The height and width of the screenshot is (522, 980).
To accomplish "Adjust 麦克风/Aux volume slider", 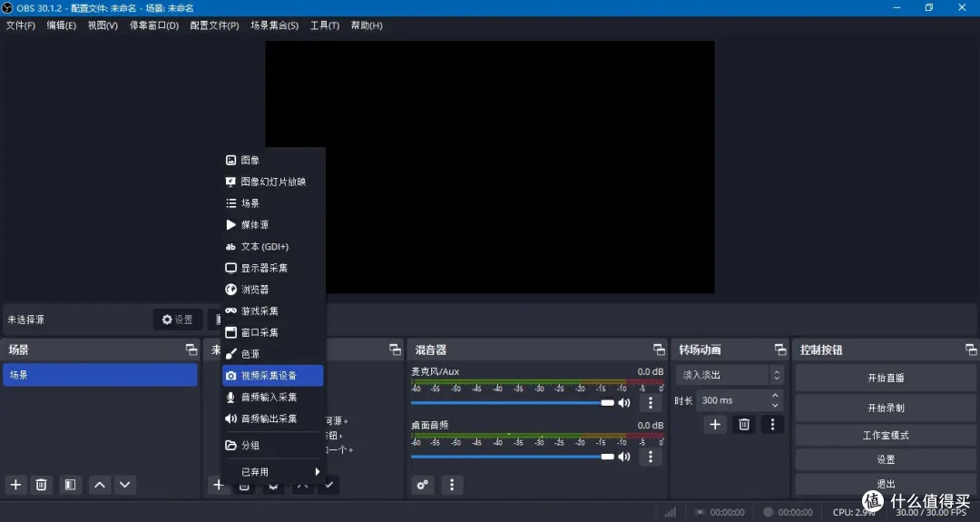I will 513,403.
